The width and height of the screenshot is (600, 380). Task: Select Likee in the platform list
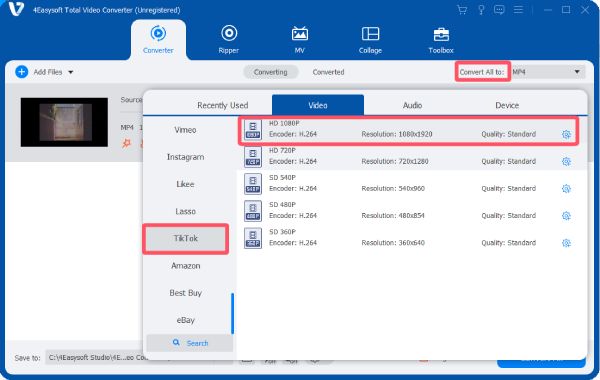[x=186, y=184]
